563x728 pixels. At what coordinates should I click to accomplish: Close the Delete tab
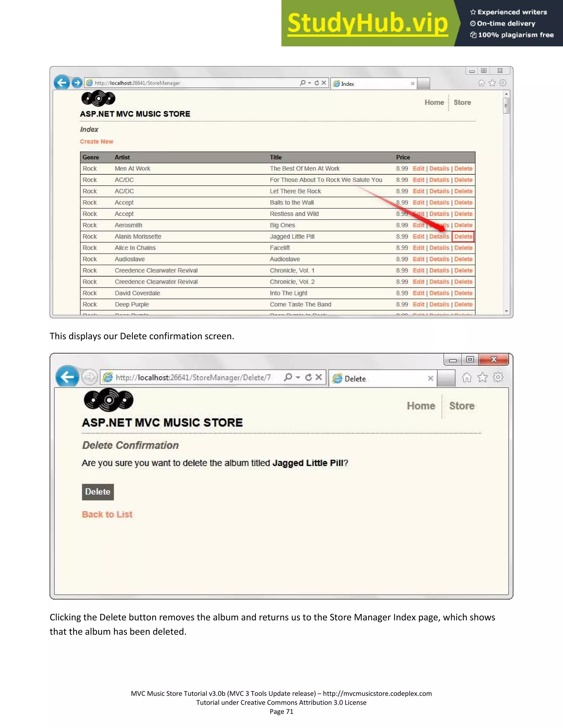(x=430, y=378)
